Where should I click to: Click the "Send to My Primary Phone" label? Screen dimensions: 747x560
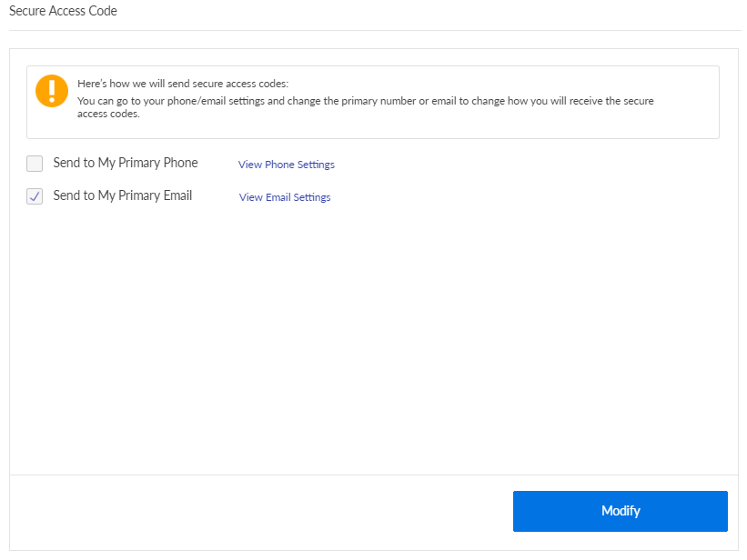tap(125, 164)
